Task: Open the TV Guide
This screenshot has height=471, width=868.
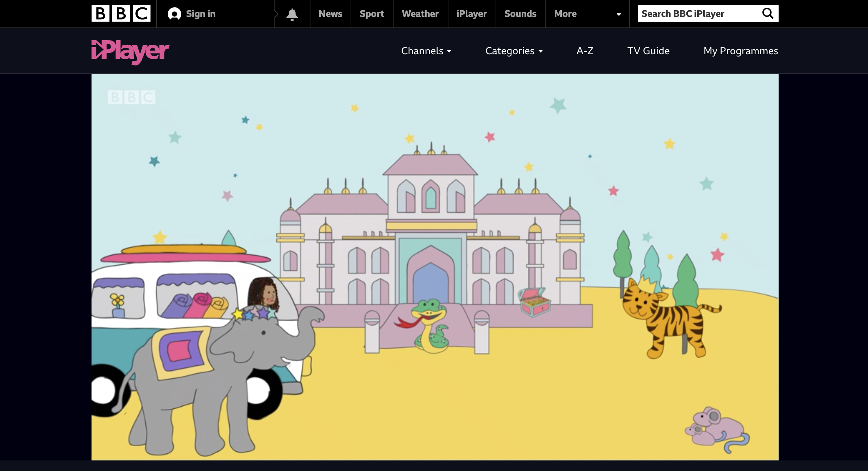Action: (x=648, y=51)
